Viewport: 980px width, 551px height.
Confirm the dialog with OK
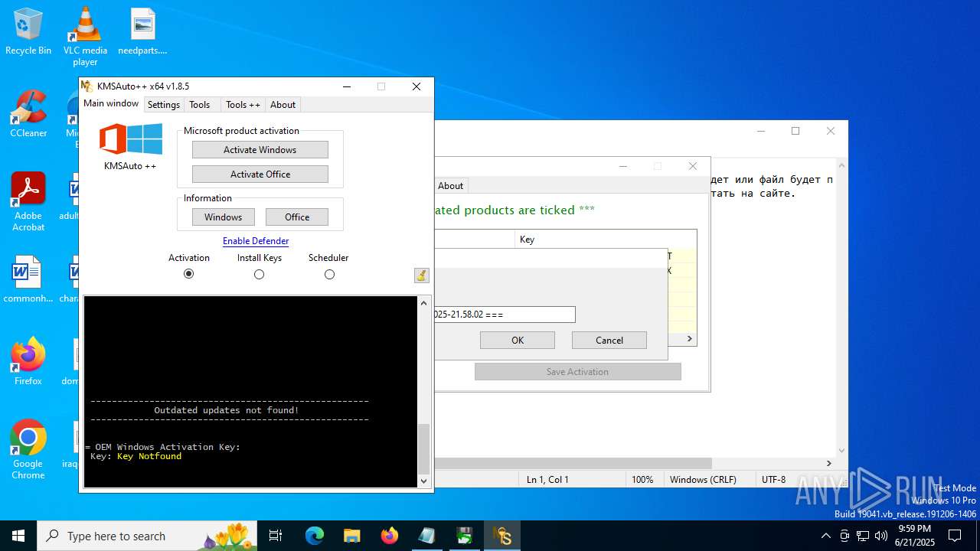pyautogui.click(x=518, y=341)
